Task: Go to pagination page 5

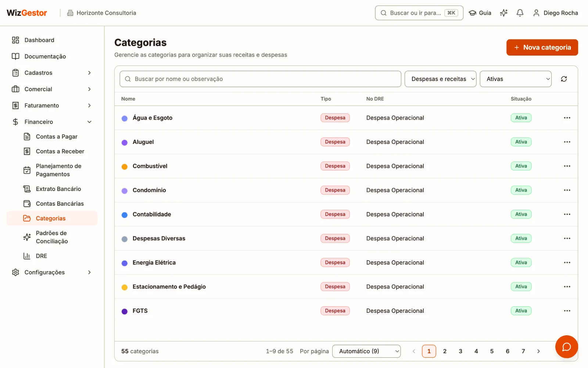Action: pos(492,351)
